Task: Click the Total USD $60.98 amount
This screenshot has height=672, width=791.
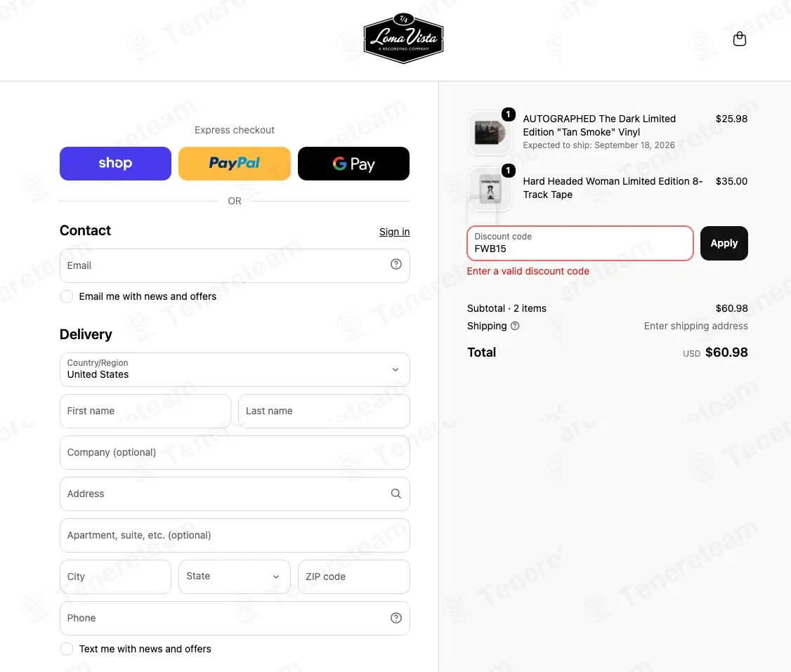Action: (x=715, y=353)
